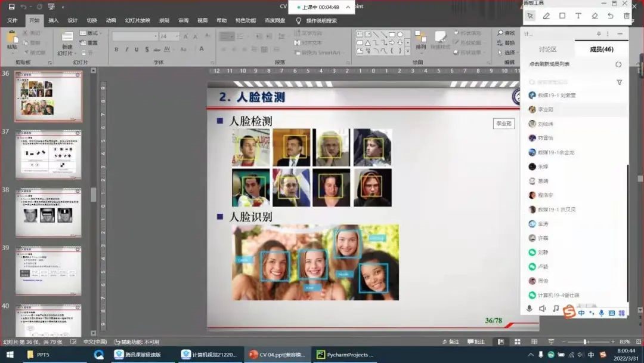Image resolution: width=644 pixels, height=363 pixels.
Task: Click the zoom slider in status bar
Action: point(584,342)
